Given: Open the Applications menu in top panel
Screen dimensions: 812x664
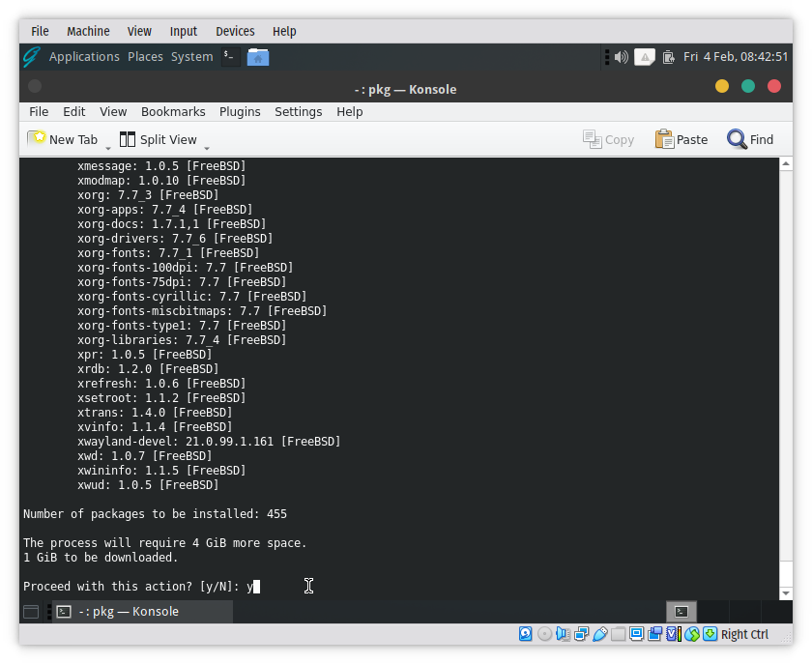Looking at the screenshot, I should (x=83, y=57).
